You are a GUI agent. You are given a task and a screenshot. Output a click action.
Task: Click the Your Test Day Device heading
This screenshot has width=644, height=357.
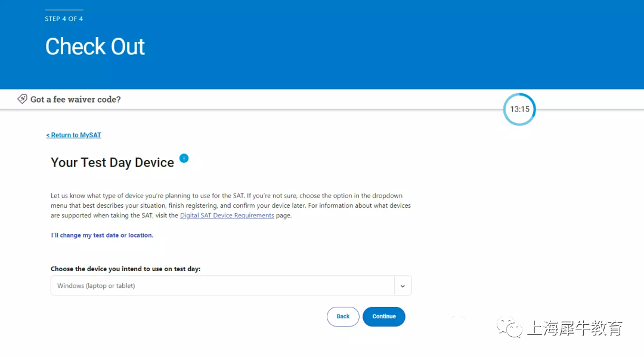113,162
